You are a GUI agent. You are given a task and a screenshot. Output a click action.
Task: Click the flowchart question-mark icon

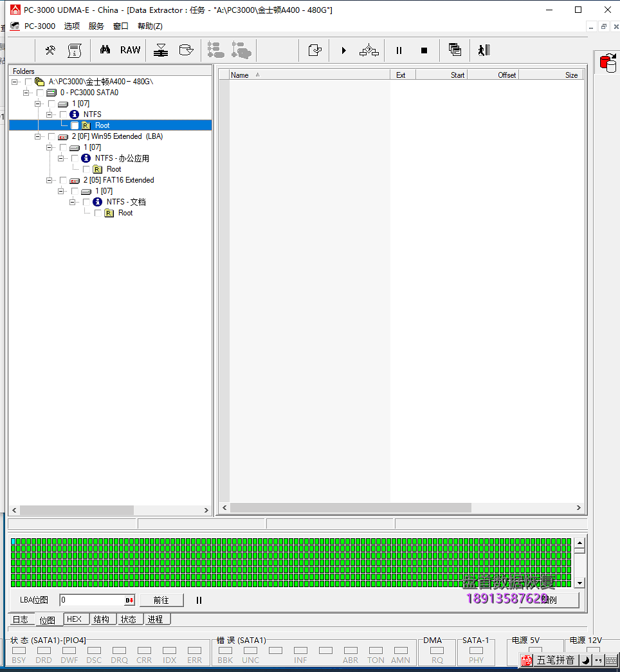(369, 51)
